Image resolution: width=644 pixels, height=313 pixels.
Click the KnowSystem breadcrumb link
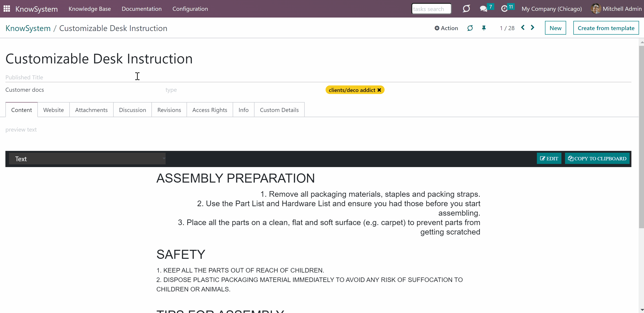click(28, 28)
